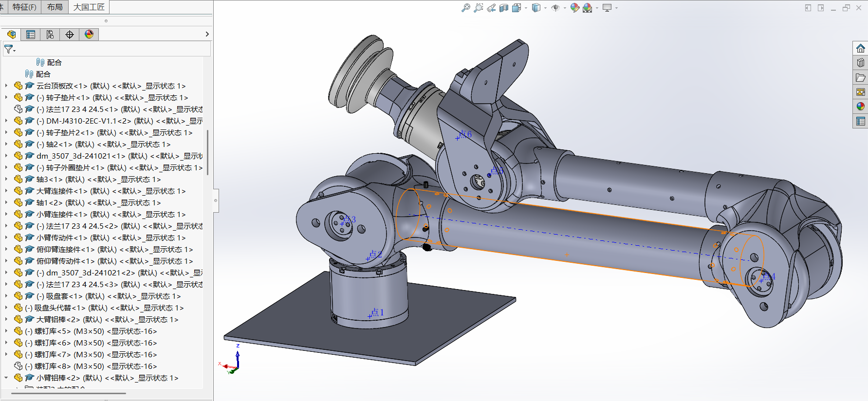Switch to the 布局 tab
Image resolution: width=868 pixels, height=401 pixels.
(55, 7)
